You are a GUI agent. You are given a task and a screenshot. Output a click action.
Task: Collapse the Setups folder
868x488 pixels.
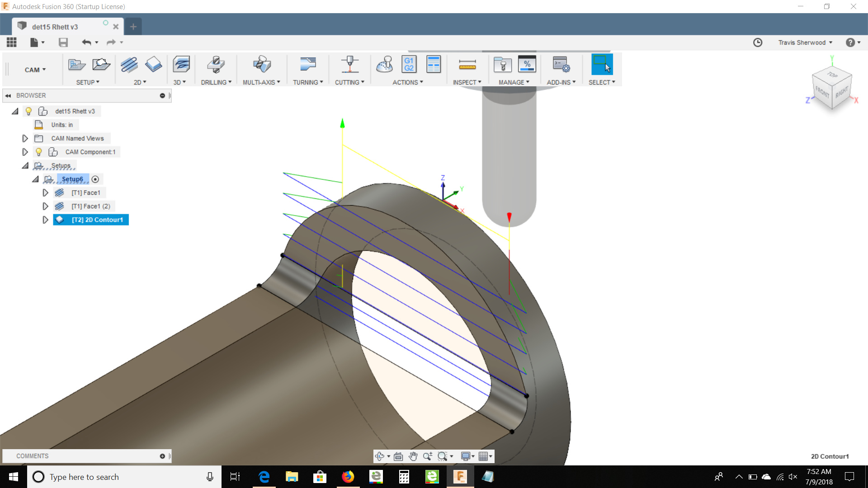point(25,165)
